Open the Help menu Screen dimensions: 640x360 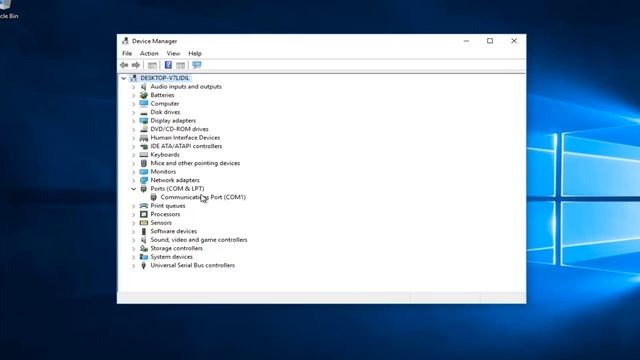(195, 53)
